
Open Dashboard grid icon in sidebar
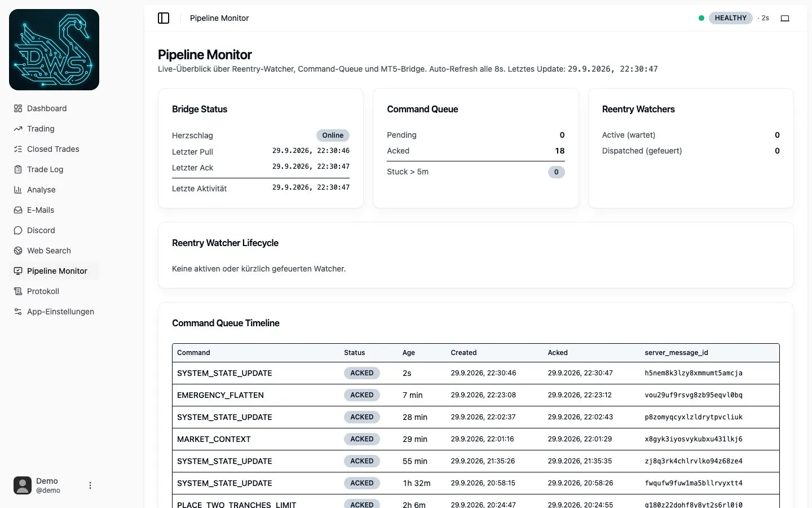click(18, 108)
